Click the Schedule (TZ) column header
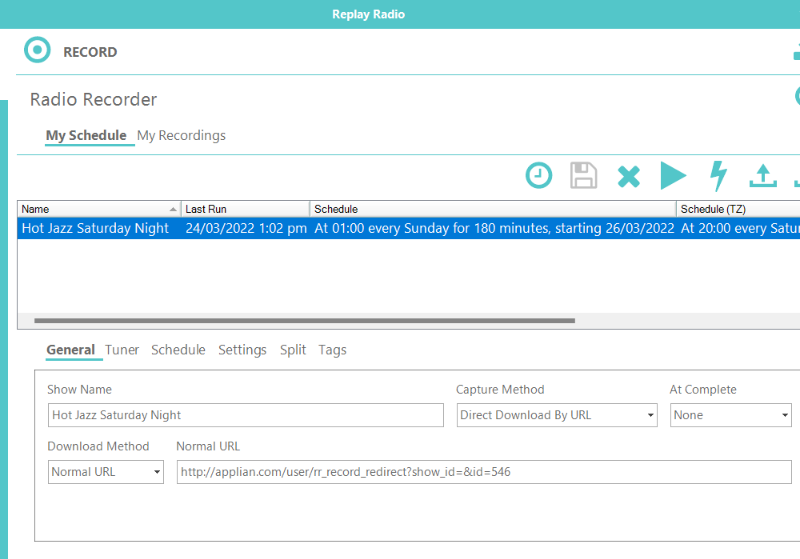The height and width of the screenshot is (559, 800). [738, 209]
